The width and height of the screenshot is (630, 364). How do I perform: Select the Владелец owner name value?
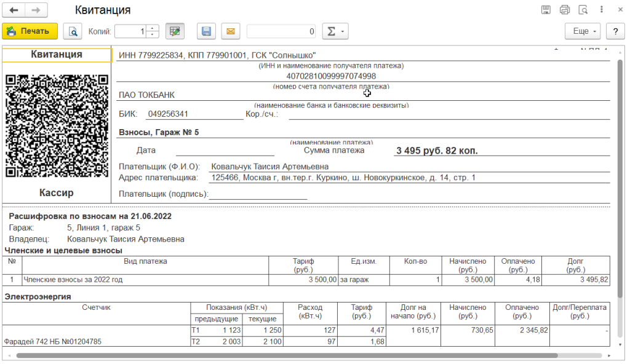tap(126, 239)
